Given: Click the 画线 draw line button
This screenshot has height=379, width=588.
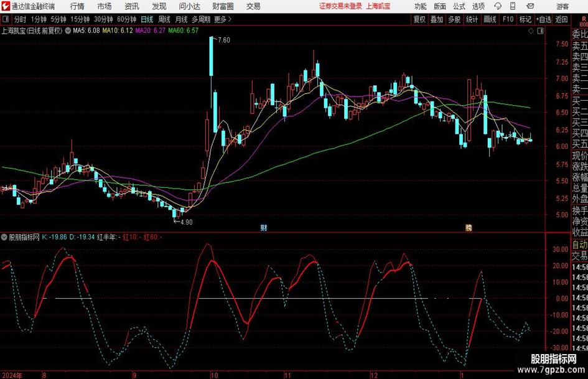Looking at the screenshot, I should (x=490, y=19).
